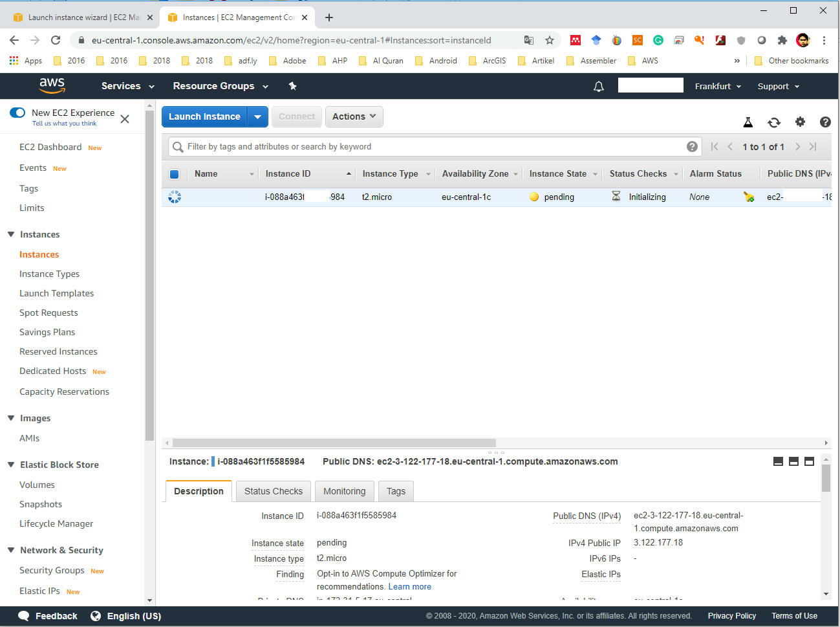This screenshot has width=840, height=627.
Task: Click the translate page icon
Action: tap(529, 40)
